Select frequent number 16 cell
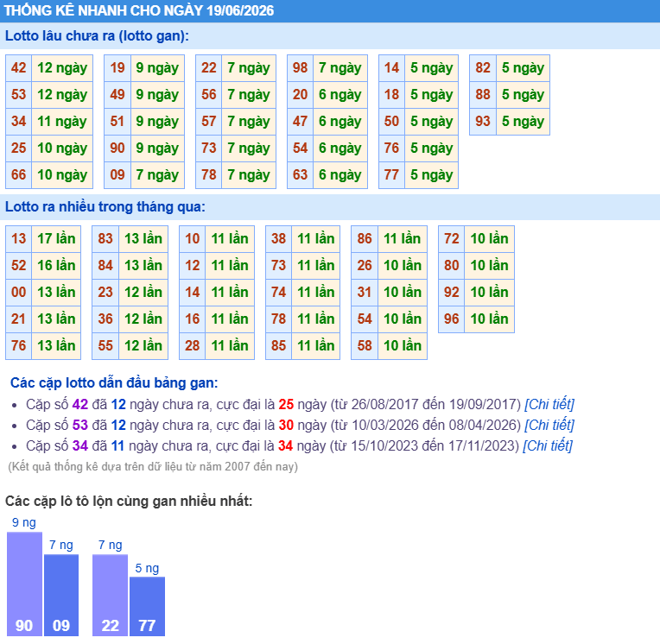This screenshot has height=644, width=660. point(193,319)
